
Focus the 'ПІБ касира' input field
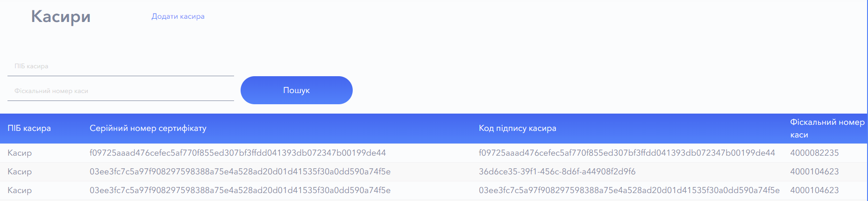(121, 66)
